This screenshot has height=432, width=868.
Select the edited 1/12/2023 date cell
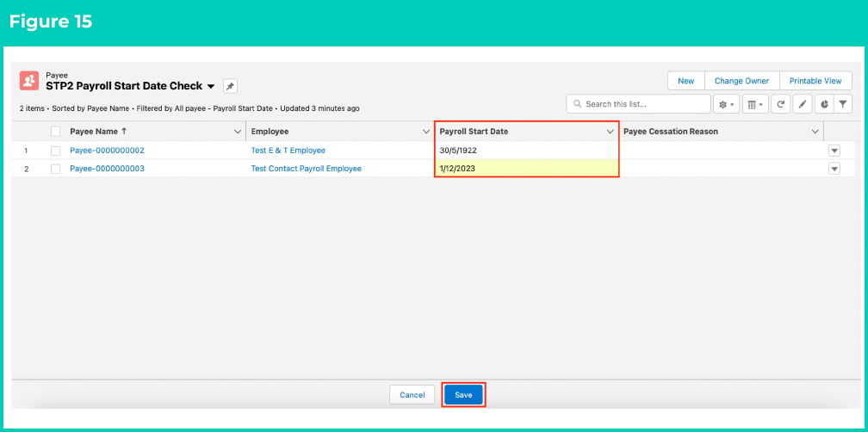526,169
